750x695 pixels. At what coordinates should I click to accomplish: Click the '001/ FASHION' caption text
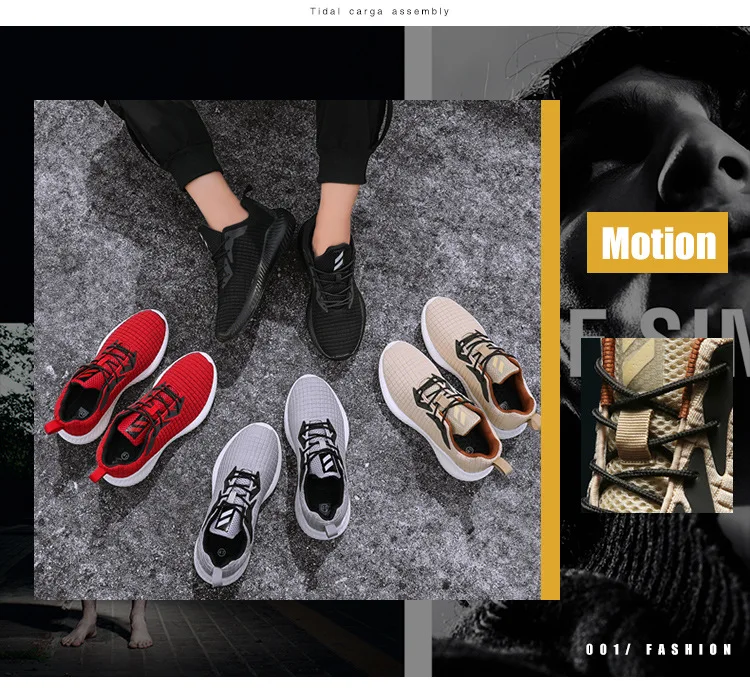click(x=659, y=649)
